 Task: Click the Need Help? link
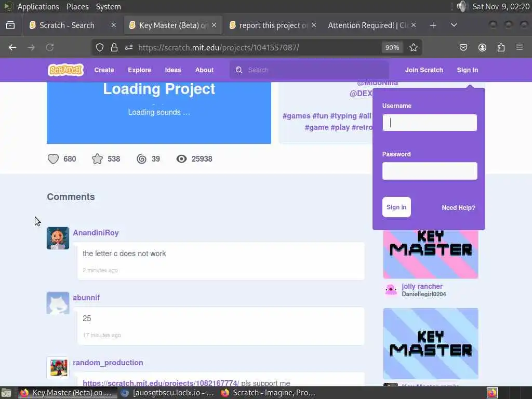(458, 208)
